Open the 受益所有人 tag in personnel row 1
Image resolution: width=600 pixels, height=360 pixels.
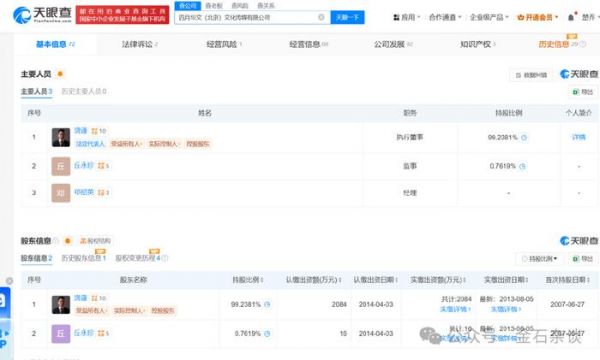126,144
